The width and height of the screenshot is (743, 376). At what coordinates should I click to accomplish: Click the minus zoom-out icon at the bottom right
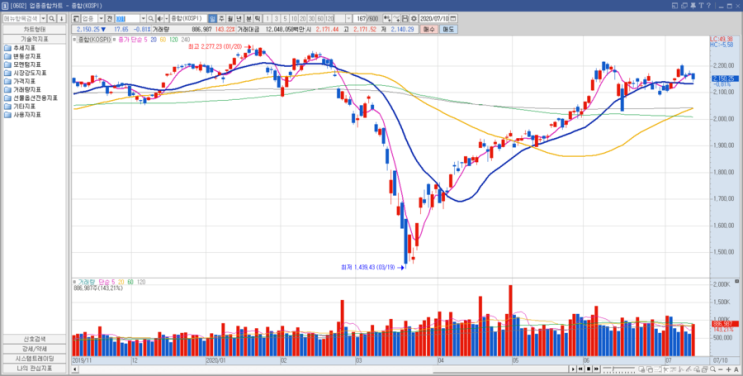pyautogui.click(x=720, y=369)
